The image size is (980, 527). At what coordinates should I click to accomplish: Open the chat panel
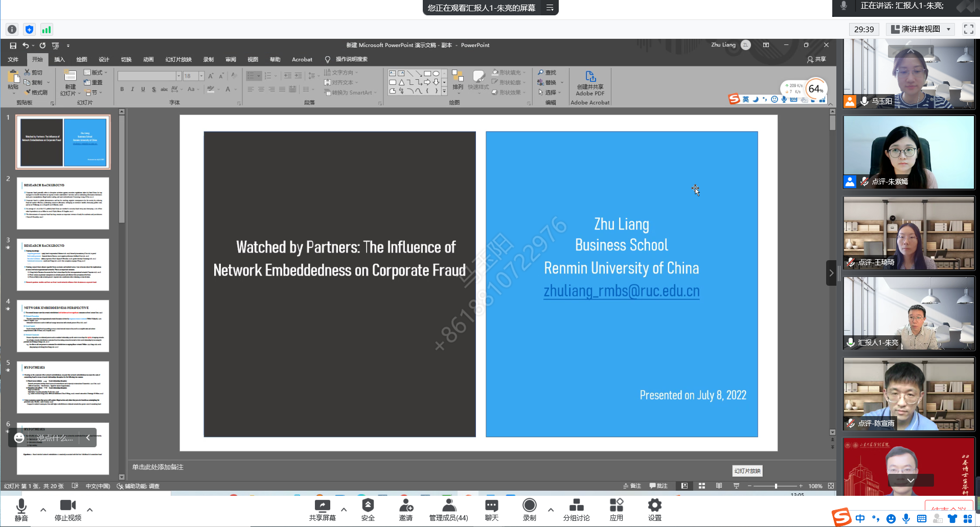(x=491, y=509)
